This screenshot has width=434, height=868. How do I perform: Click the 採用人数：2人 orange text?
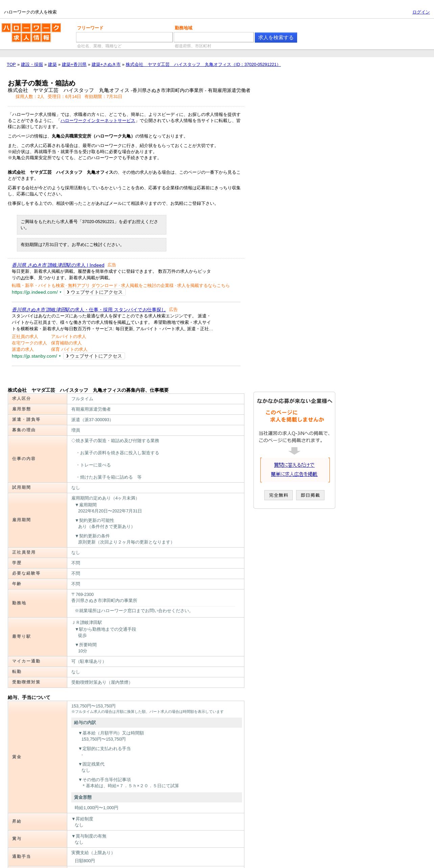click(30, 97)
